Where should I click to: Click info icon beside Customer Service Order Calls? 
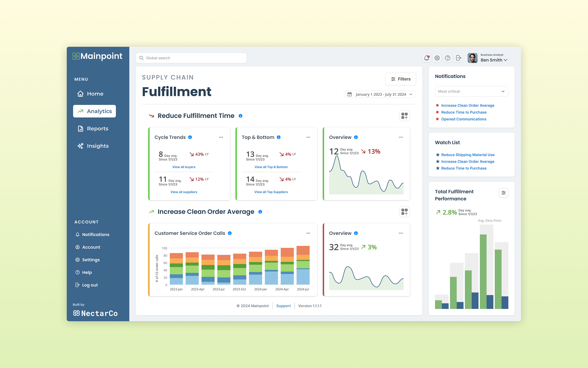(230, 233)
